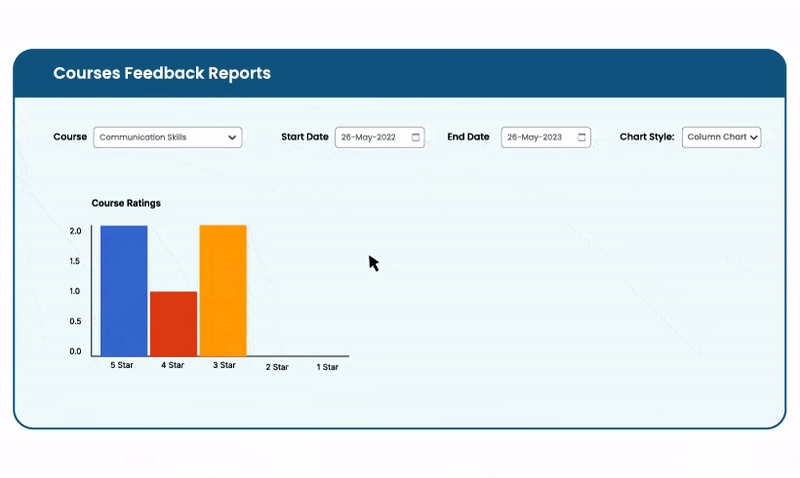Viewport: 800px width, 478px height.
Task: Click the 0.0 value on the y-axis
Action: (76, 351)
